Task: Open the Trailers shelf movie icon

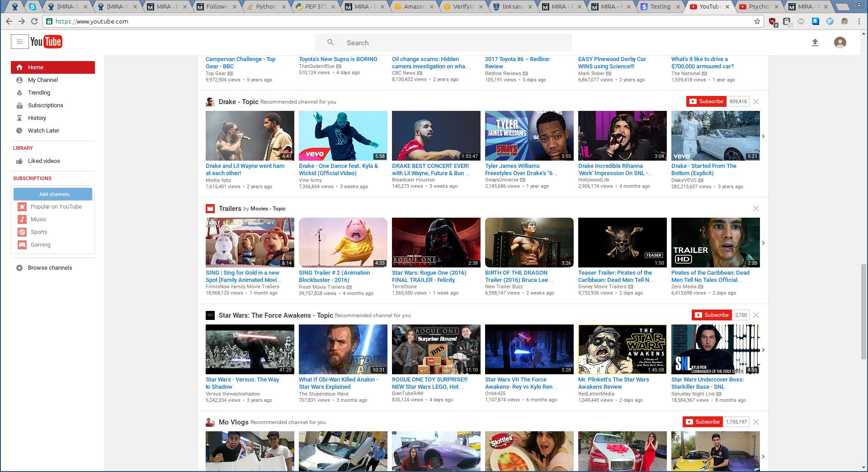Action: pyautogui.click(x=210, y=209)
